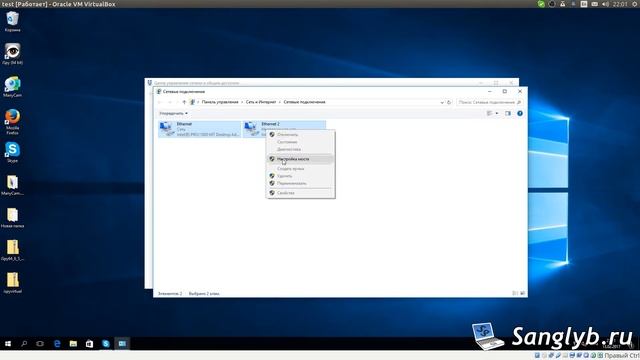The image size is (640, 360).
Task: Open the ManyCam archive file on desktop
Action: (x=12, y=185)
